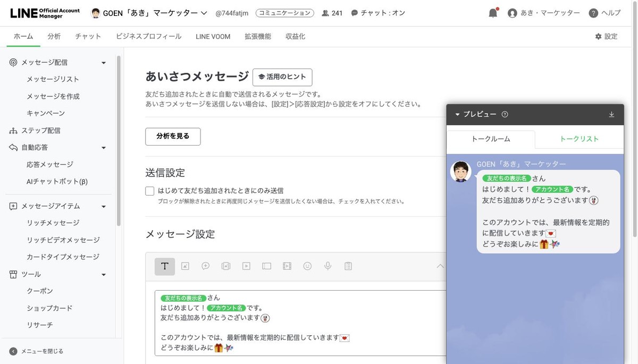Image resolution: width=638 pixels, height=364 pixels.
Task: Choose the rich message type icon
Action: pyautogui.click(x=226, y=266)
